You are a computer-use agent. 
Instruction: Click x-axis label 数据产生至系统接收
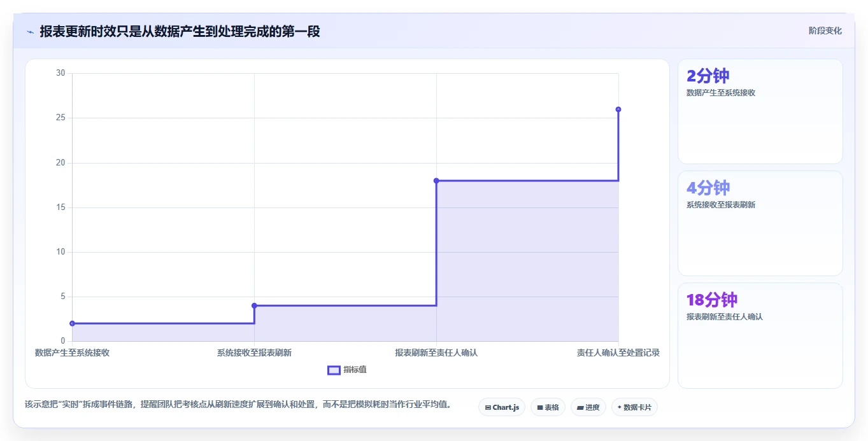72,353
